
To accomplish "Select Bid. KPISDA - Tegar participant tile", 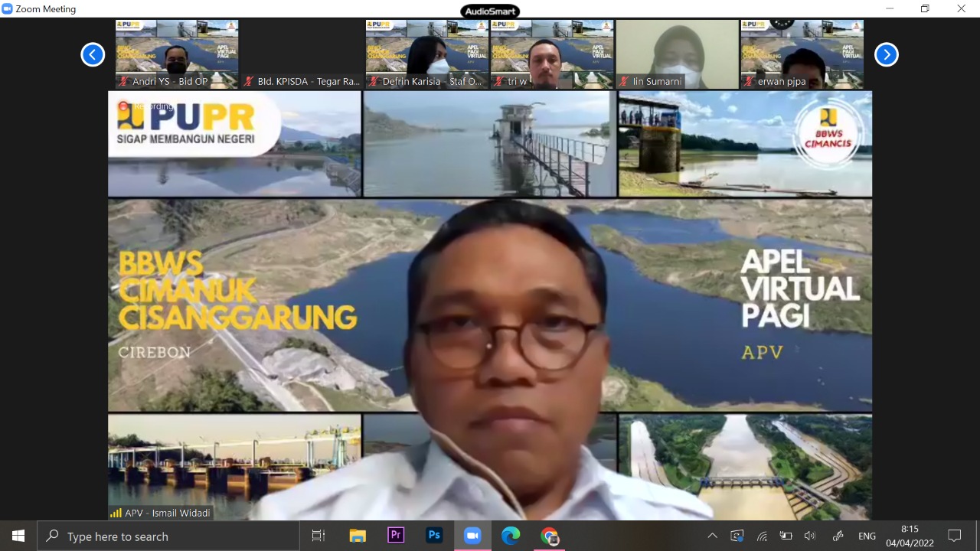I will pyautogui.click(x=302, y=54).
